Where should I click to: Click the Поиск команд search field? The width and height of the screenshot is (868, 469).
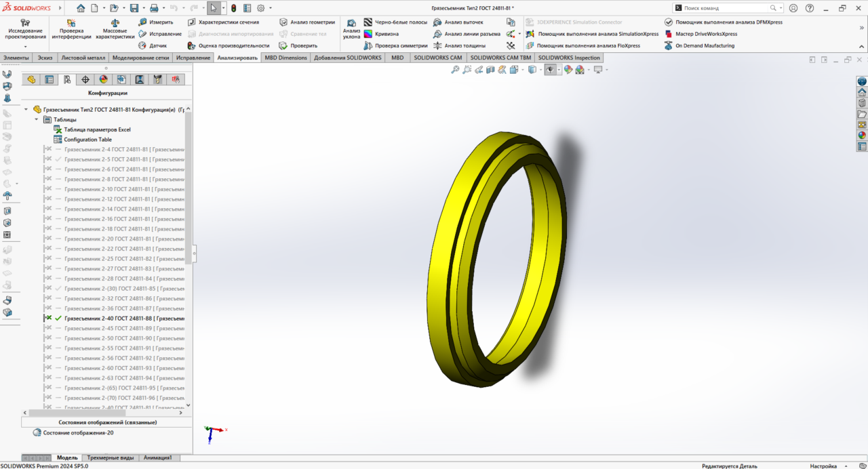coord(726,8)
